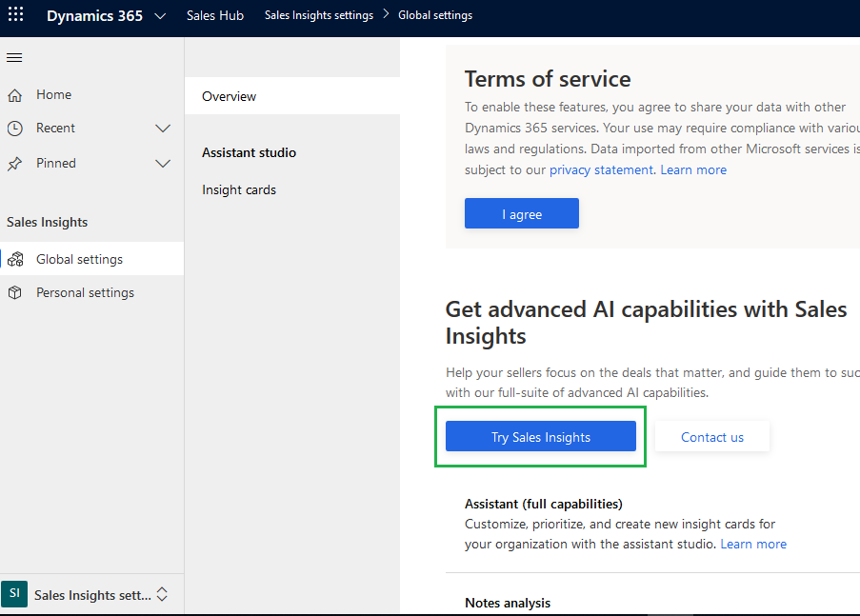Click the Home house icon
Image resolution: width=860 pixels, height=616 pixels.
[x=15, y=95]
